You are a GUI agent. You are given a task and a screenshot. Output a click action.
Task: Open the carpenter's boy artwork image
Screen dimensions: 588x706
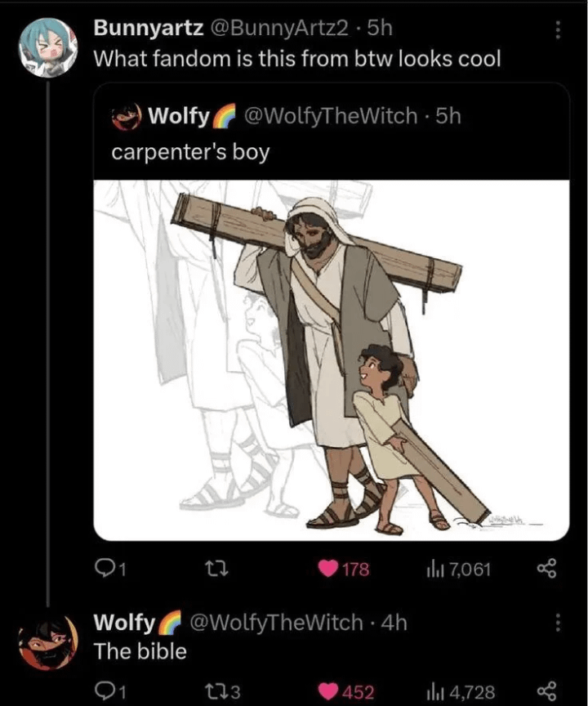point(331,360)
